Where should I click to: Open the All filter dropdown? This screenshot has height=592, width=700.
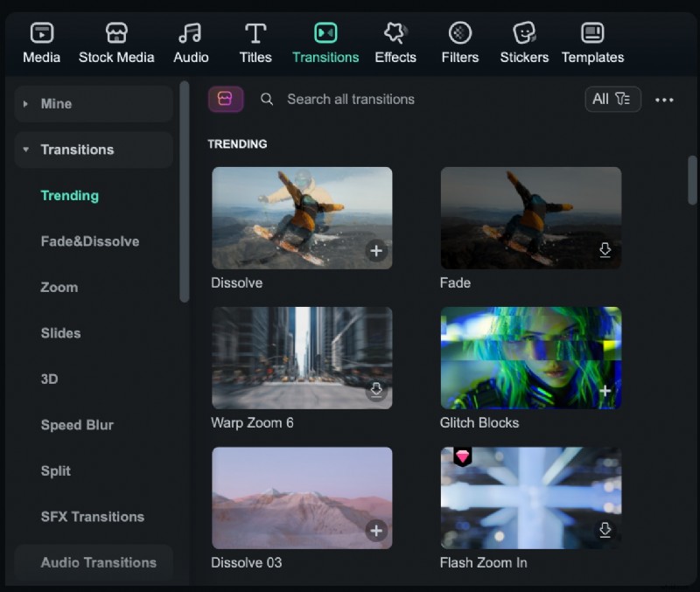click(612, 99)
